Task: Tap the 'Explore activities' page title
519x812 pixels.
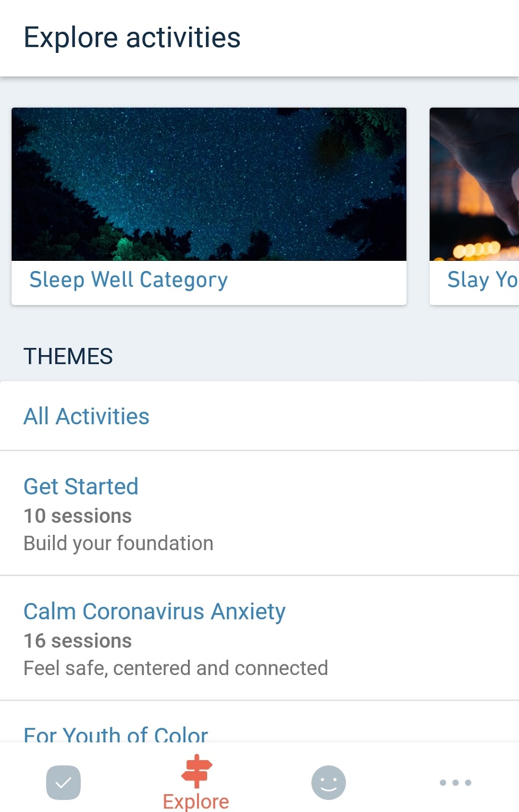Action: (132, 38)
